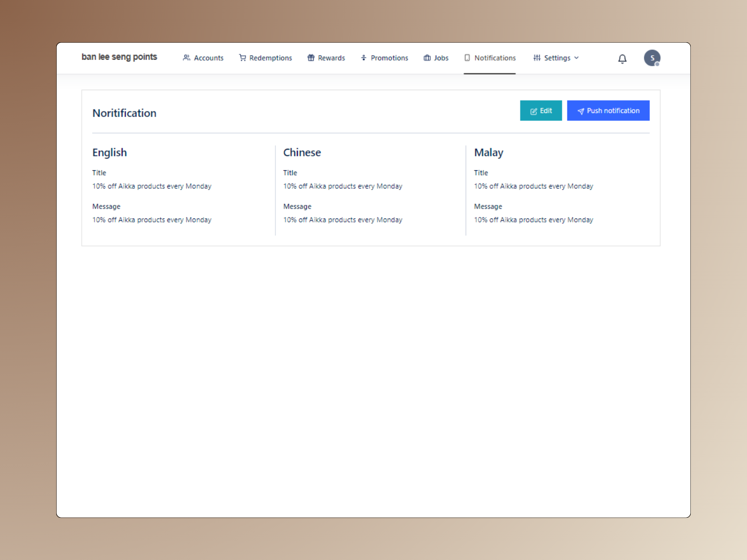Send using the Push notification button

click(608, 111)
